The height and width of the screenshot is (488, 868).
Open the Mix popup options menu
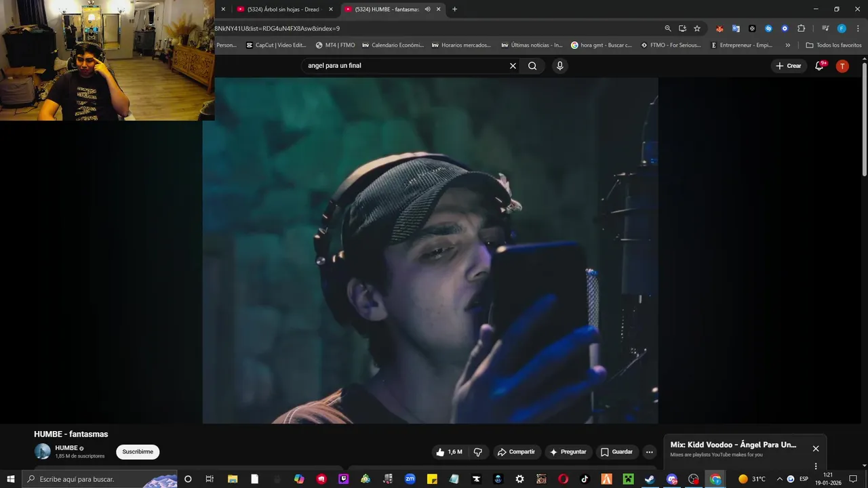click(816, 466)
